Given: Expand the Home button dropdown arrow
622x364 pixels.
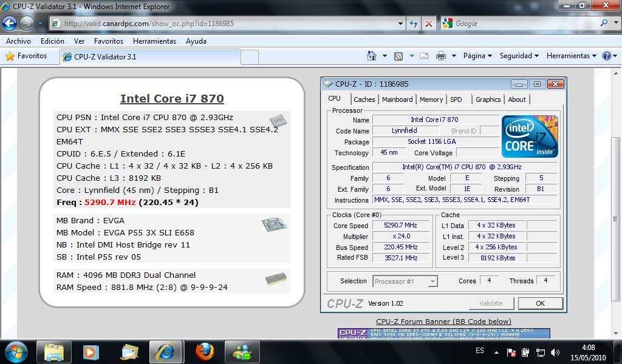Looking at the screenshot, I should point(384,56).
